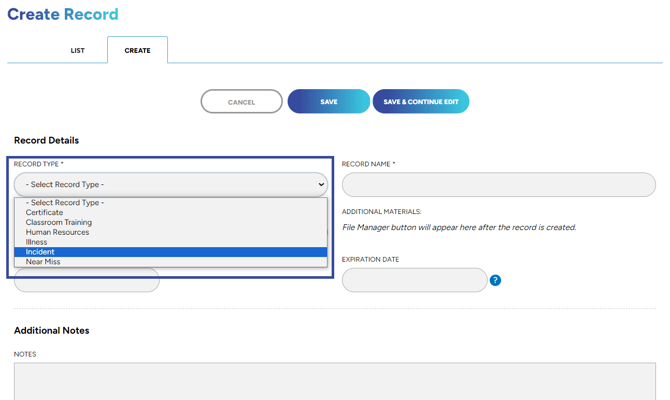
Task: Pick Certificate from the record type list
Action: pyautogui.click(x=45, y=213)
